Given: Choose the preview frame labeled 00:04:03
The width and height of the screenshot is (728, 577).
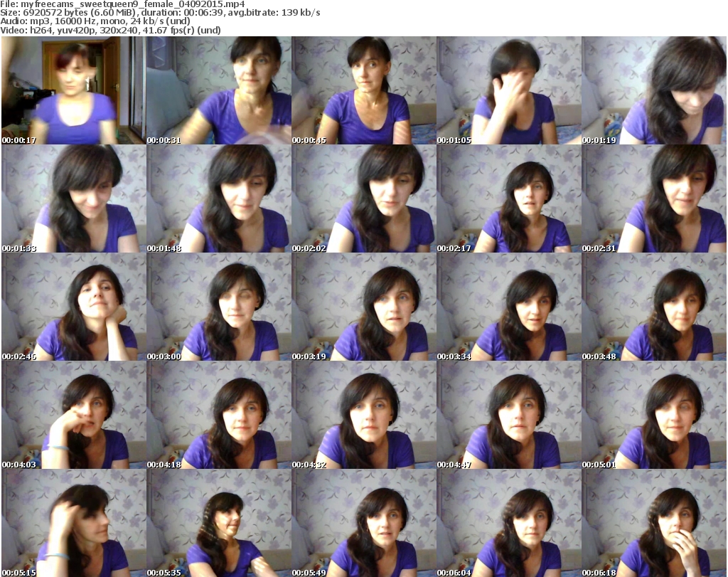Looking at the screenshot, I should click(73, 415).
